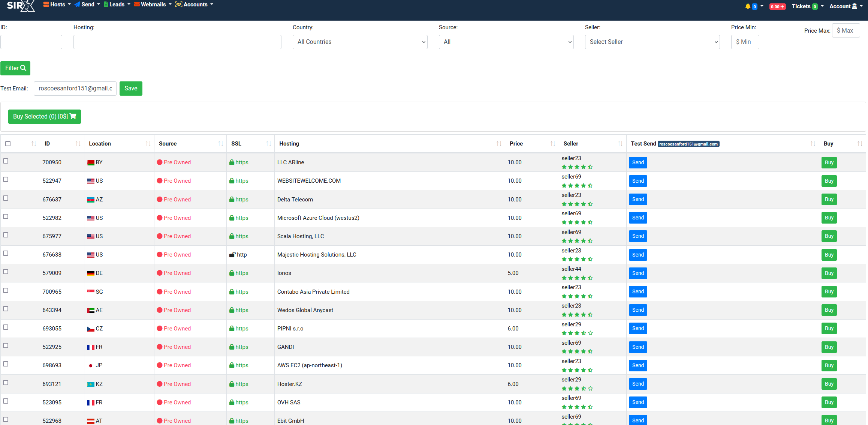The height and width of the screenshot is (425, 868).
Task: Expand the Webmails menu
Action: pyautogui.click(x=153, y=5)
